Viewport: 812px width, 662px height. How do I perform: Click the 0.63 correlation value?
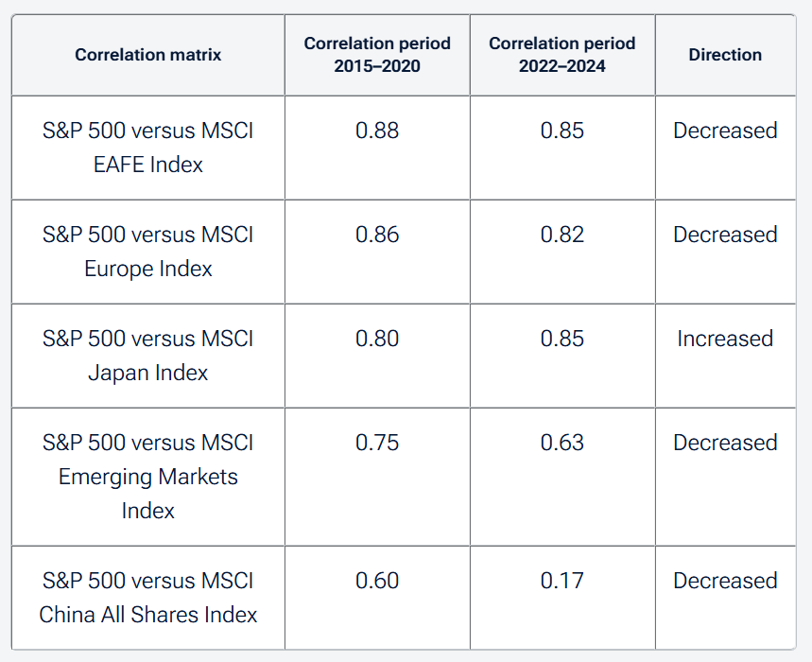coord(562,443)
